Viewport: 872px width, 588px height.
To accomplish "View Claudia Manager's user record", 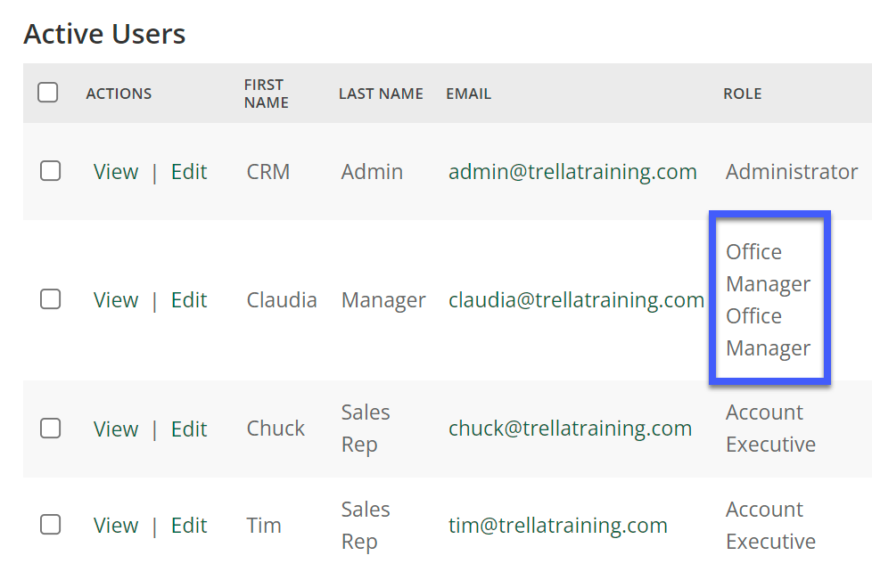I will click(x=116, y=300).
